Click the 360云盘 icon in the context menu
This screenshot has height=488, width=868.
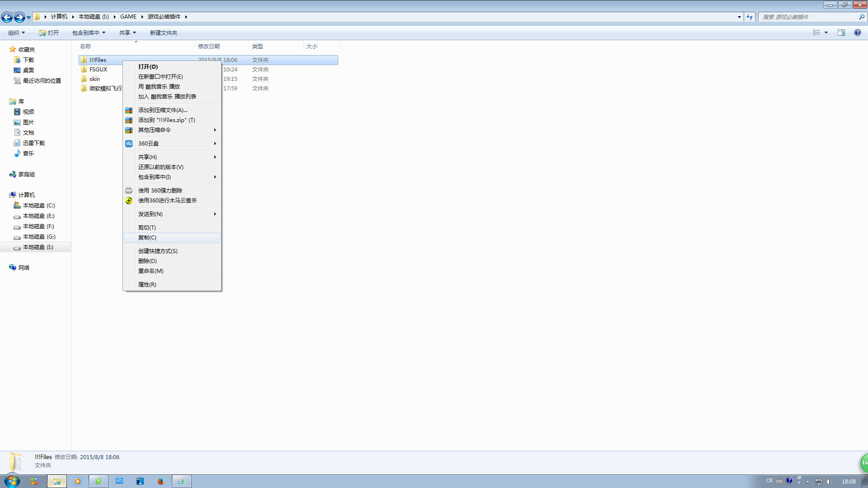(x=129, y=144)
